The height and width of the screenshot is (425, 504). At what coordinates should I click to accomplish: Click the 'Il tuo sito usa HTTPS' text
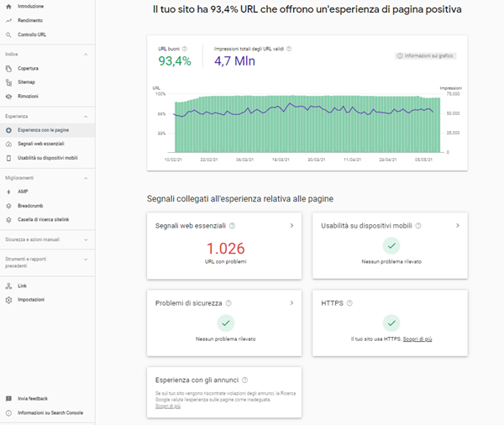(376, 339)
